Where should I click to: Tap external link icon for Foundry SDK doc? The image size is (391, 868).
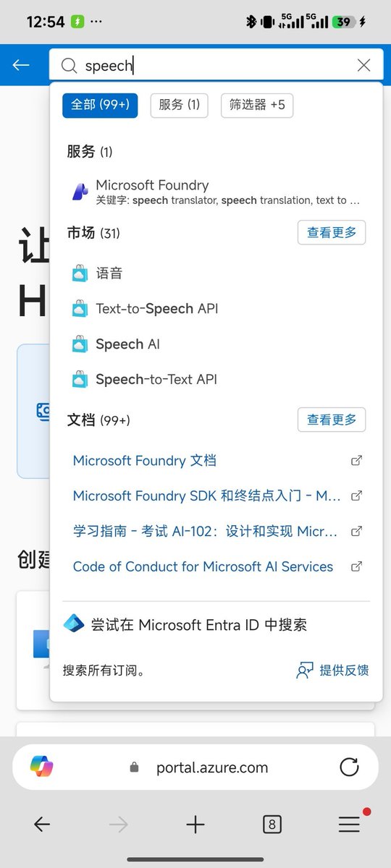(x=356, y=495)
